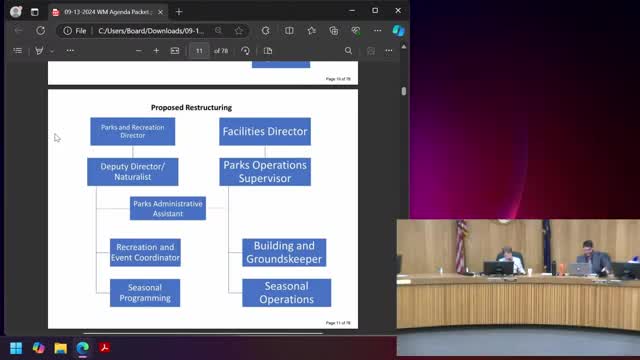Viewport: 640px width, 360px height.
Task: Rotate the PDF page
Action: click(245, 51)
